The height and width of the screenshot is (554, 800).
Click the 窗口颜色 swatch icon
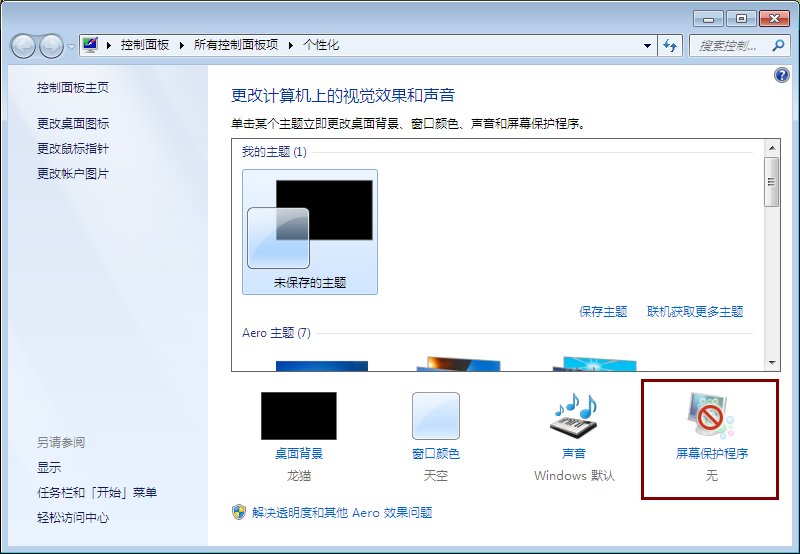(436, 416)
